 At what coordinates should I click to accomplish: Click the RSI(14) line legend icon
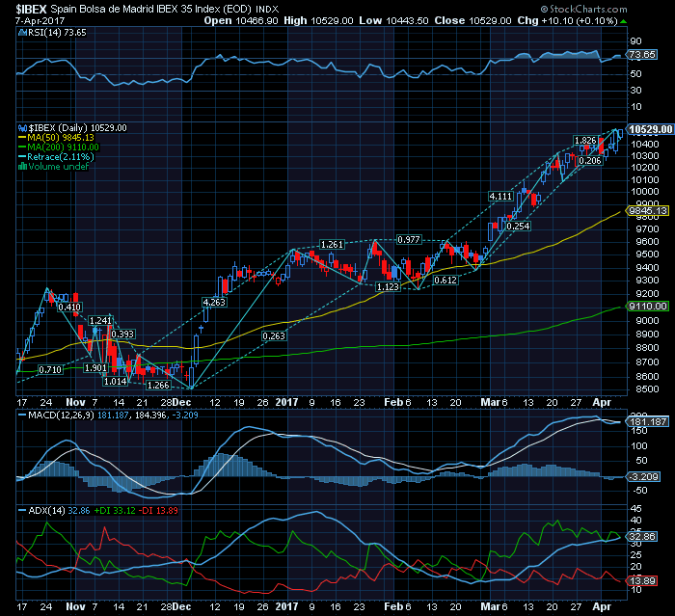[22, 32]
